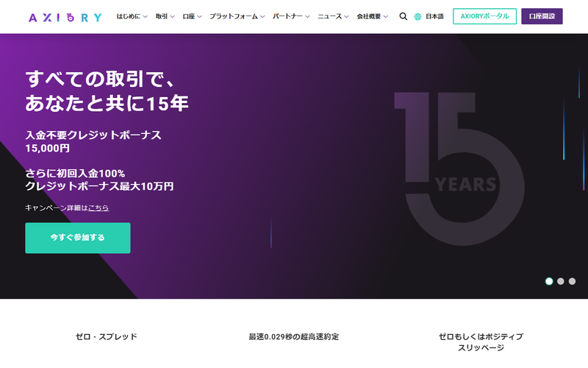
Task: Open the ニュース menu item
Action: 329,16
